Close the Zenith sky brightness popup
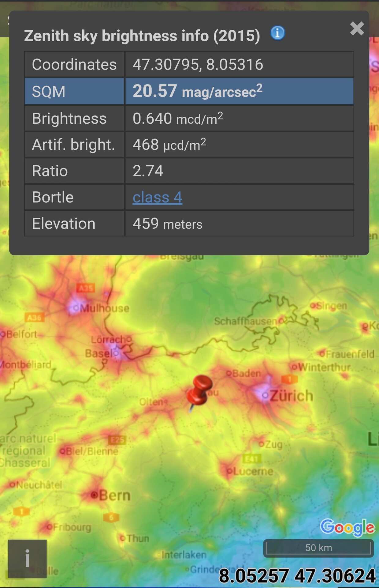 click(x=357, y=28)
